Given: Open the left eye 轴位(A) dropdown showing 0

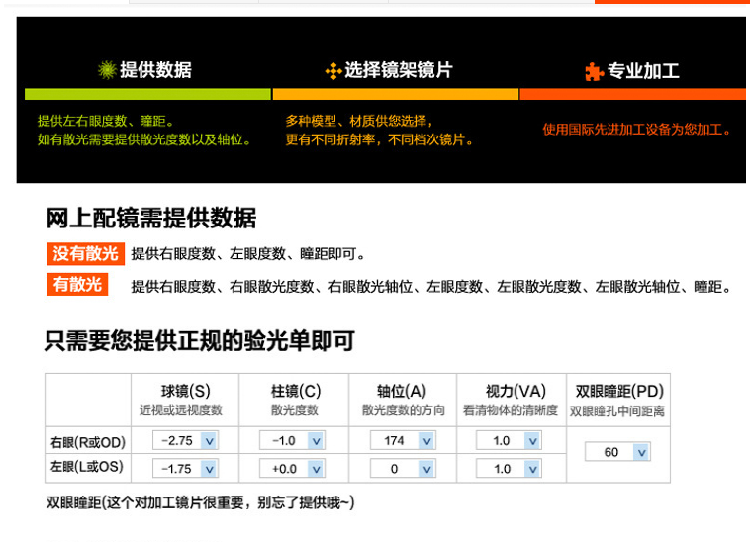Looking at the screenshot, I should (x=402, y=469).
